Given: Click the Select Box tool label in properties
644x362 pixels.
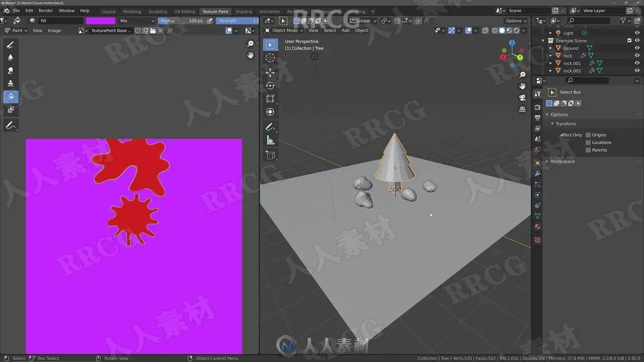Looking at the screenshot, I should (570, 92).
